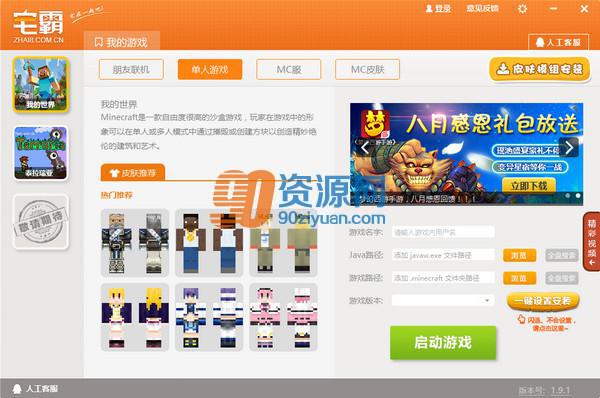Show the previous banner slide
600x398 pixels.
[x=365, y=147]
